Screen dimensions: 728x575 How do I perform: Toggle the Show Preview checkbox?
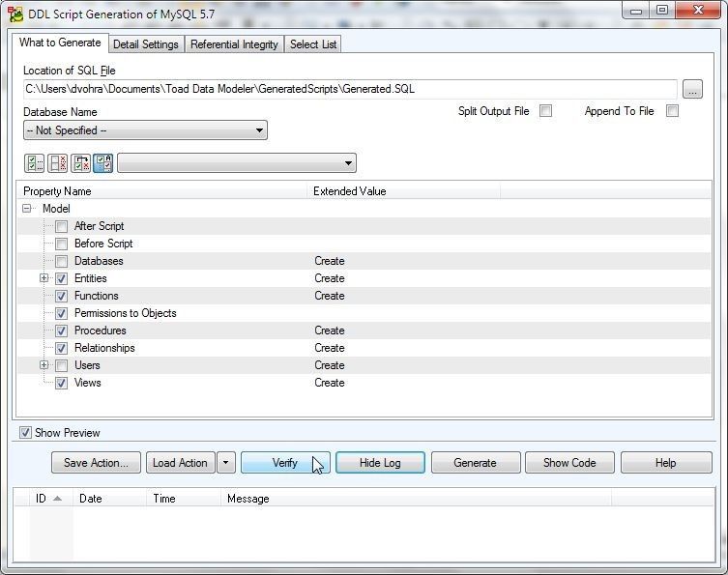pyautogui.click(x=25, y=433)
